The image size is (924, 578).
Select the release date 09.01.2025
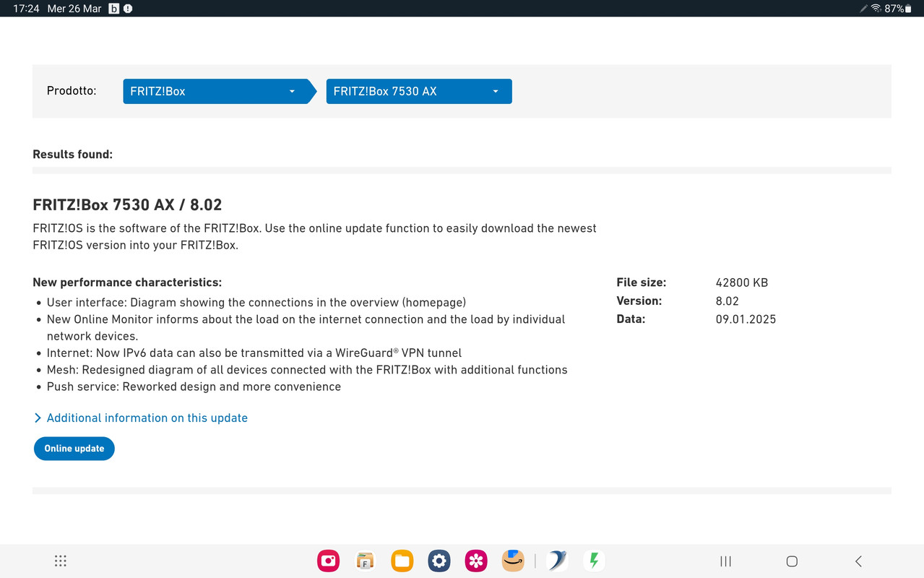point(746,319)
